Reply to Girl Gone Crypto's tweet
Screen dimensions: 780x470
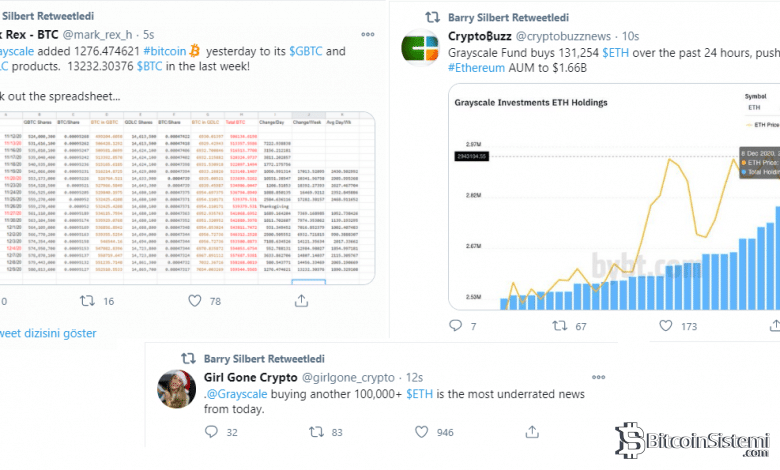[211, 432]
